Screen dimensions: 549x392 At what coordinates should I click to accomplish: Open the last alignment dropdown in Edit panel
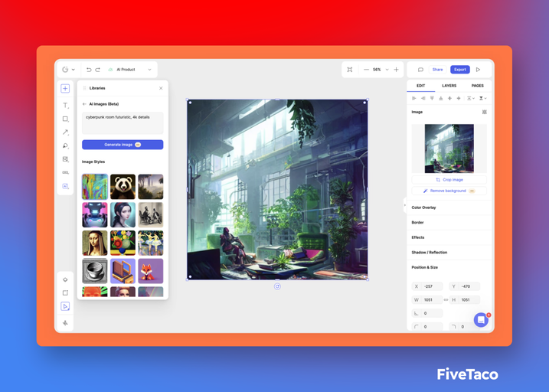pos(483,98)
